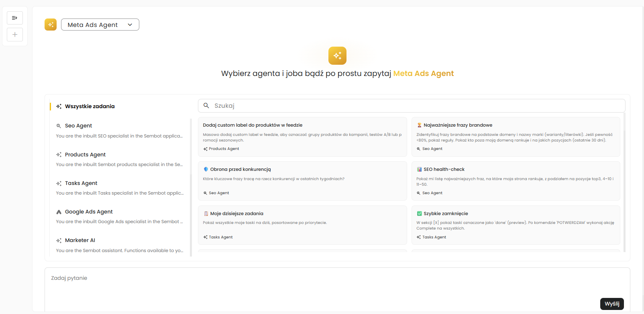Click the Seo Agent magnifier icon in agent list
The width and height of the screenshot is (644, 314).
click(x=59, y=126)
